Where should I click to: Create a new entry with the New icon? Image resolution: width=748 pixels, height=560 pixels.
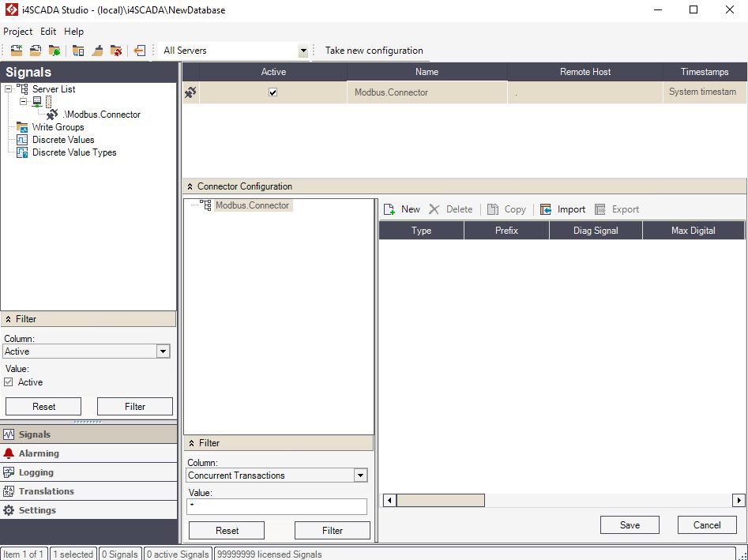click(x=401, y=209)
